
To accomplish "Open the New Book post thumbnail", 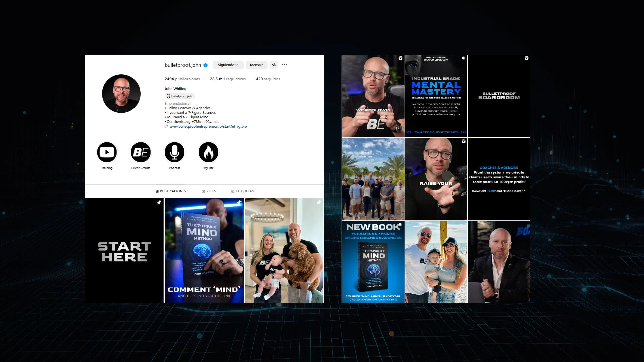I will pos(373,262).
